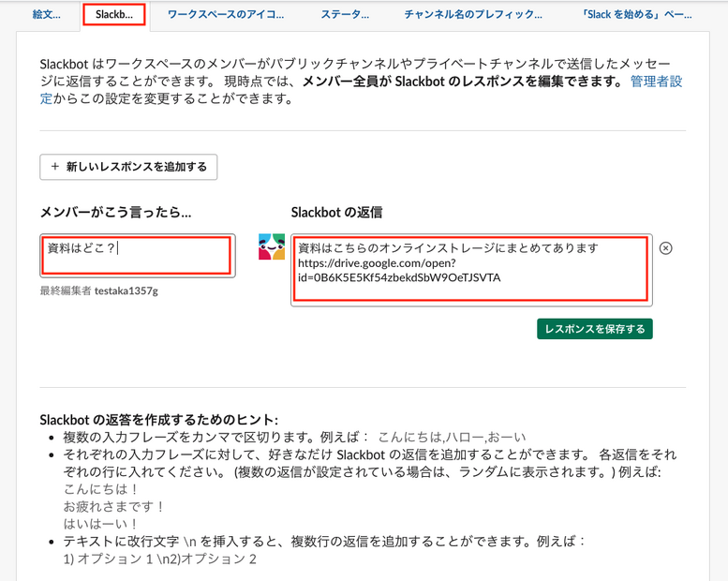The image size is (728, 581).
Task: Click the example 1) オプション 1 \n2)オプション 2
Action: (x=159, y=559)
